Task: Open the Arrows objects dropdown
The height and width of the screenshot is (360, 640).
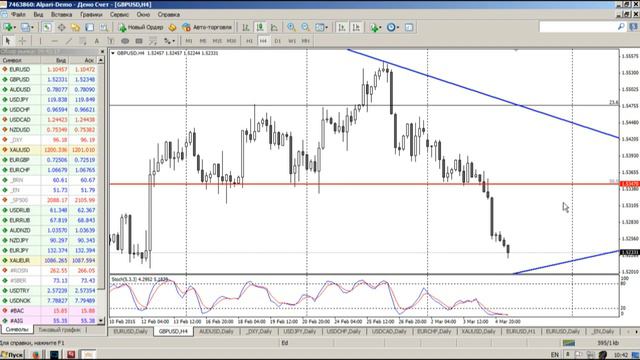Action: click(169, 41)
